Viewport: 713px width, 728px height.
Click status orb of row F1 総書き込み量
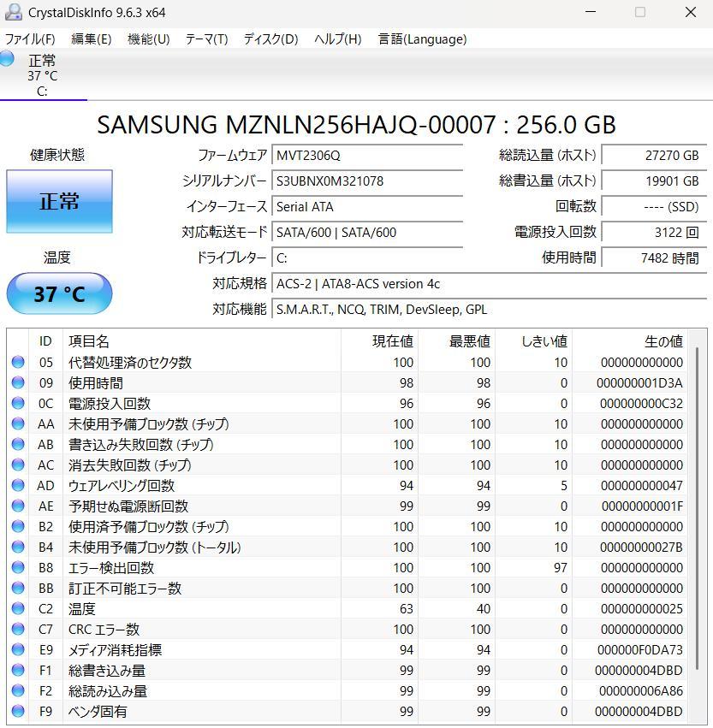click(x=18, y=670)
